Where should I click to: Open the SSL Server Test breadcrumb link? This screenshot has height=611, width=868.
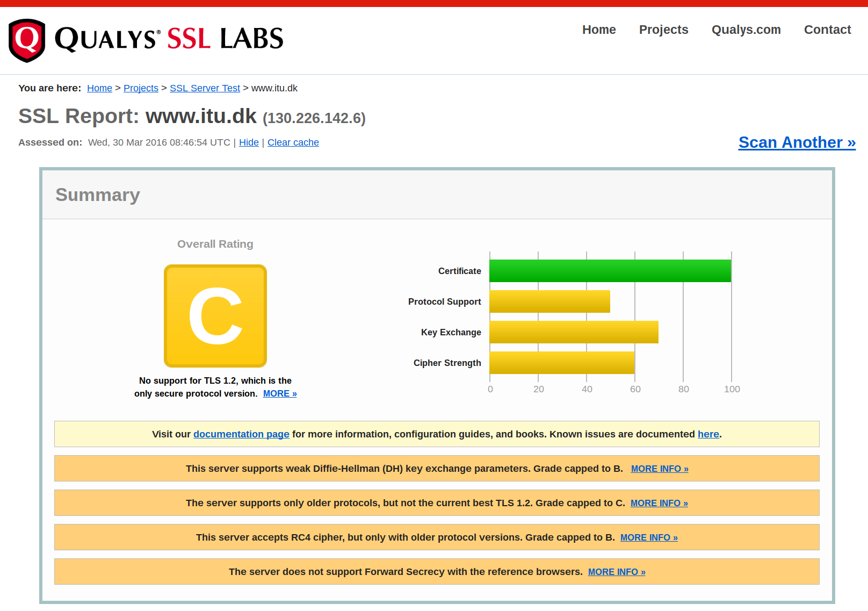pos(205,88)
